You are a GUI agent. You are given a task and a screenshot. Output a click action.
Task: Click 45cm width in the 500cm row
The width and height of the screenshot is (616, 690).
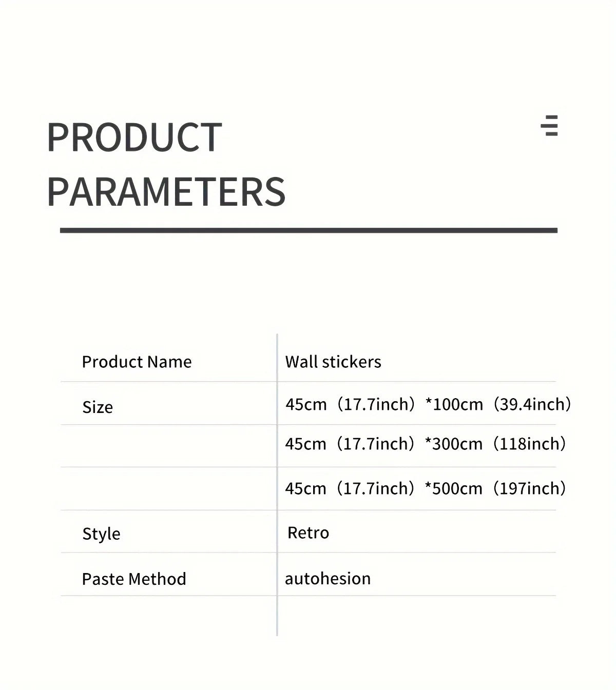[x=305, y=488]
